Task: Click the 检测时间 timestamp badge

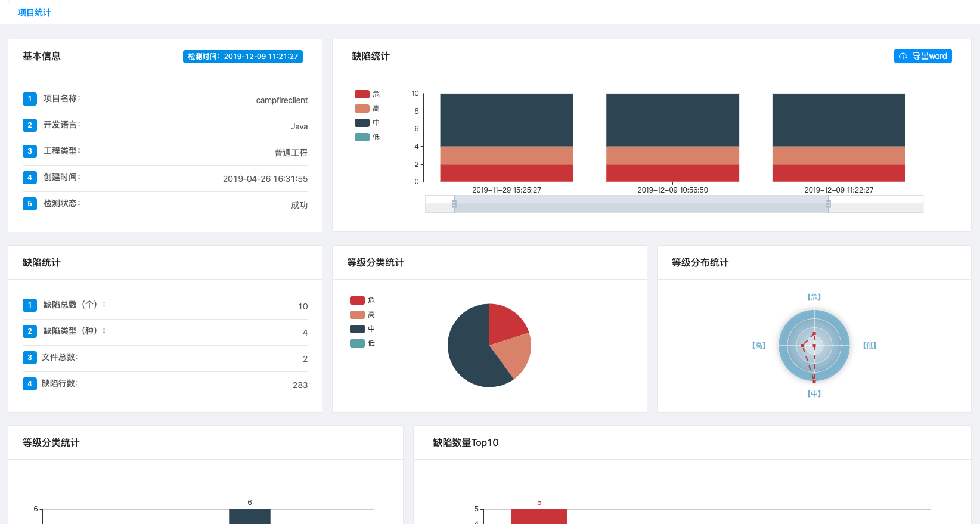Action: coord(243,57)
